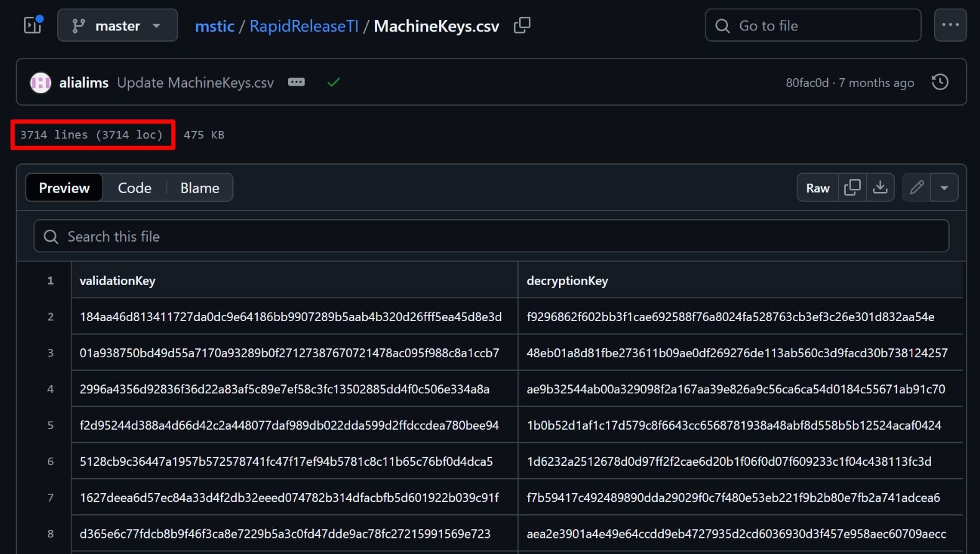Open the mstic owner link
This screenshot has height=554, width=980.
point(214,26)
